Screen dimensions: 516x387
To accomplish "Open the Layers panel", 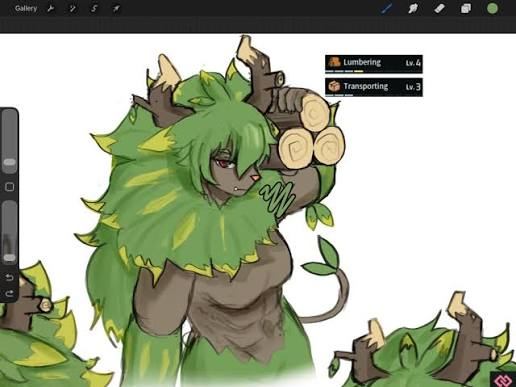I will pyautogui.click(x=466, y=8).
